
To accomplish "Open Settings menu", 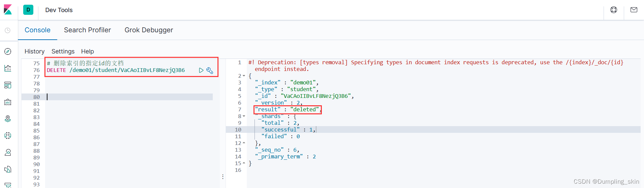I will (x=63, y=51).
